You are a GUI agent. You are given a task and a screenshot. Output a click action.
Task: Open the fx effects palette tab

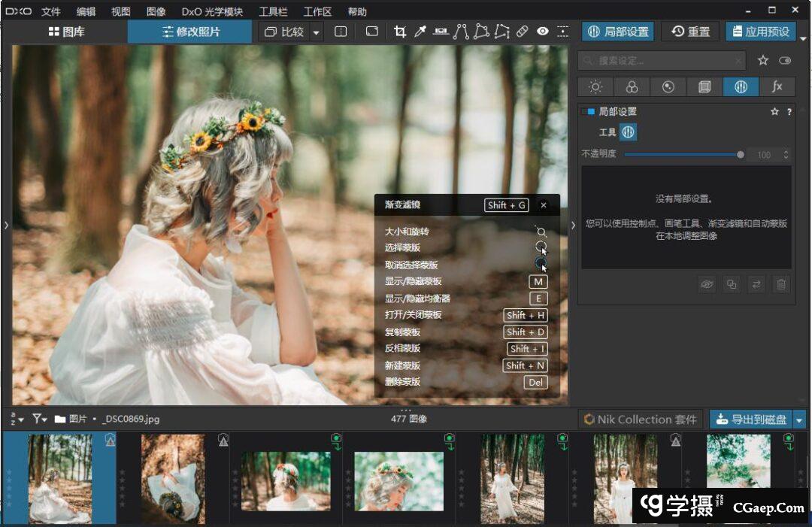click(777, 86)
